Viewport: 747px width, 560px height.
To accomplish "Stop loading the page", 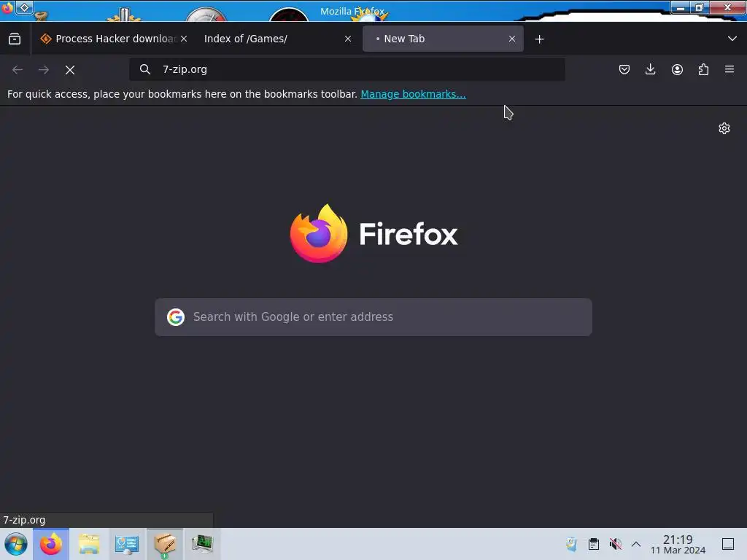I will pos(70,70).
